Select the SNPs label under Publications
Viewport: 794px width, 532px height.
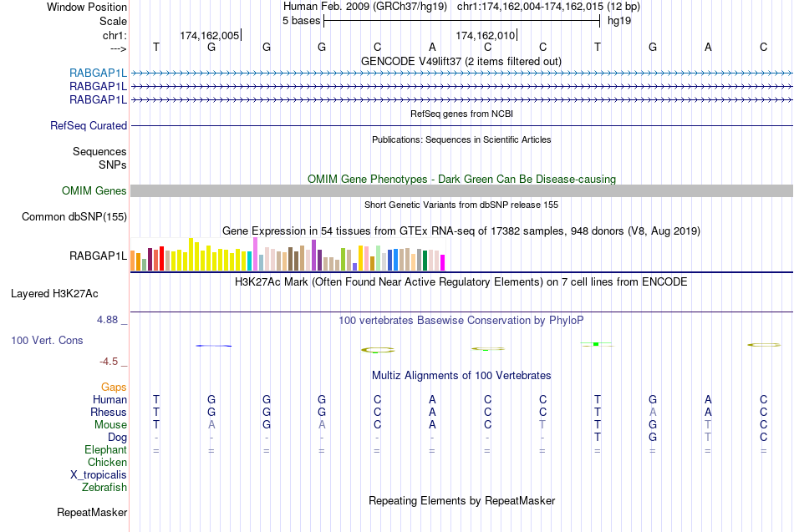[113, 165]
